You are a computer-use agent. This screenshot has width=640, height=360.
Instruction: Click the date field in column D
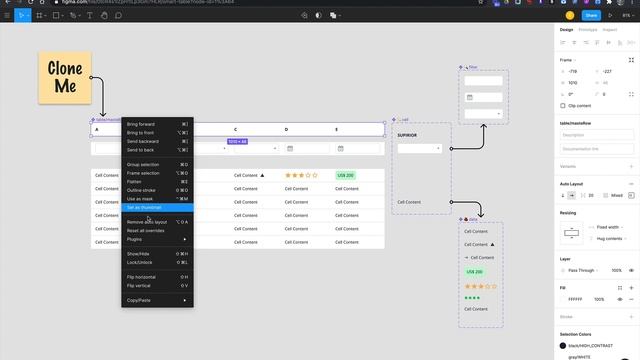(307, 149)
